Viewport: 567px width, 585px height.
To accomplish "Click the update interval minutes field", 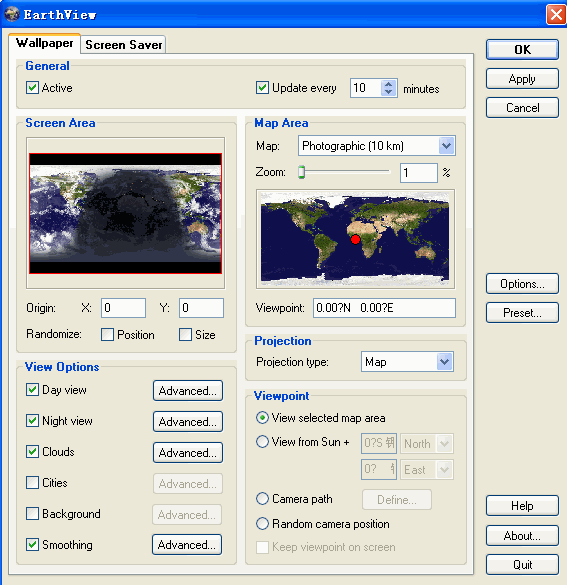I will click(x=366, y=88).
